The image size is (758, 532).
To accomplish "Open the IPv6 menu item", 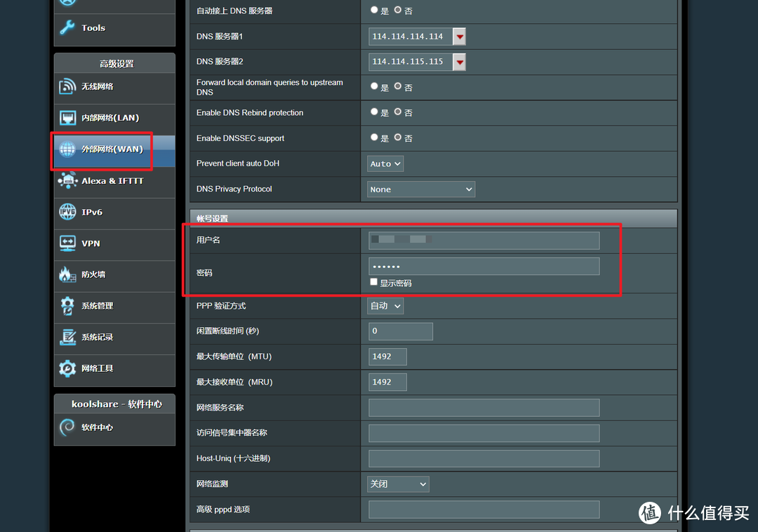I will tap(114, 213).
